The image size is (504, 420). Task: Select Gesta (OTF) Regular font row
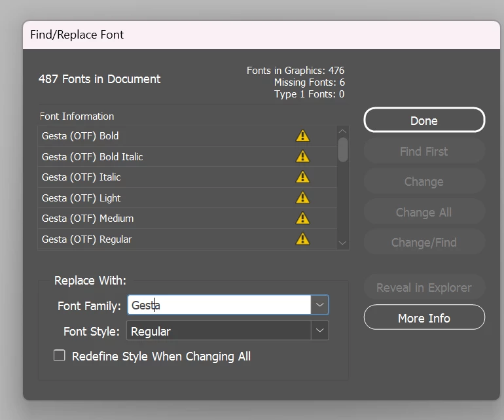(x=187, y=239)
